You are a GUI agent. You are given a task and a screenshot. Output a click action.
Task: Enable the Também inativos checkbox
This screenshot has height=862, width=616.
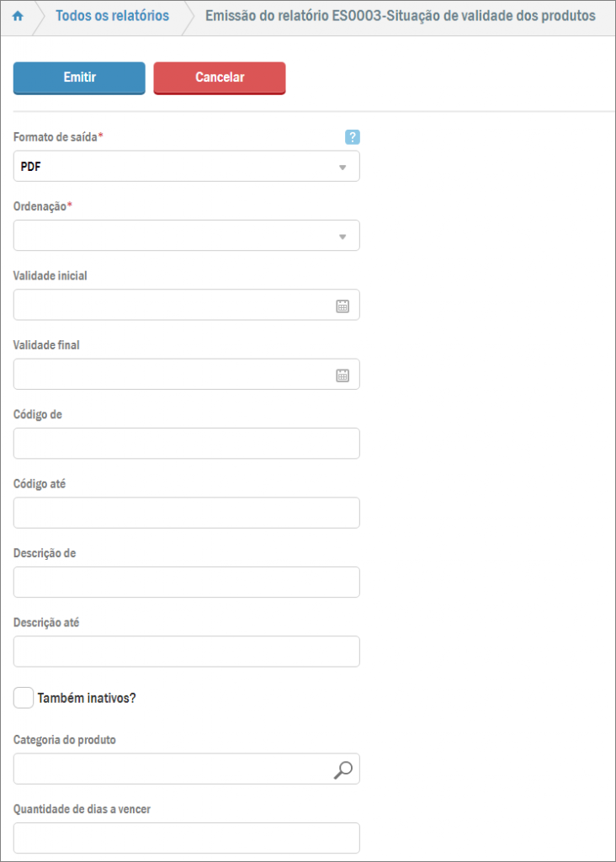(24, 698)
